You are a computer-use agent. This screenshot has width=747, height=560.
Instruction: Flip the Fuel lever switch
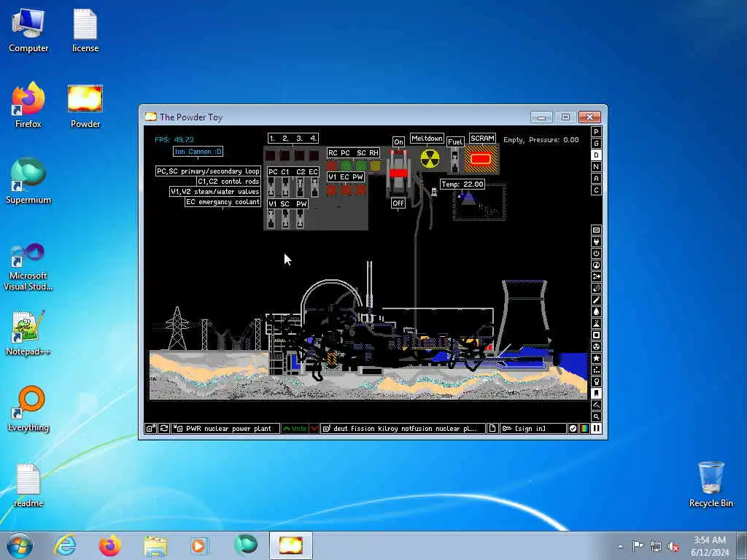pos(455,160)
